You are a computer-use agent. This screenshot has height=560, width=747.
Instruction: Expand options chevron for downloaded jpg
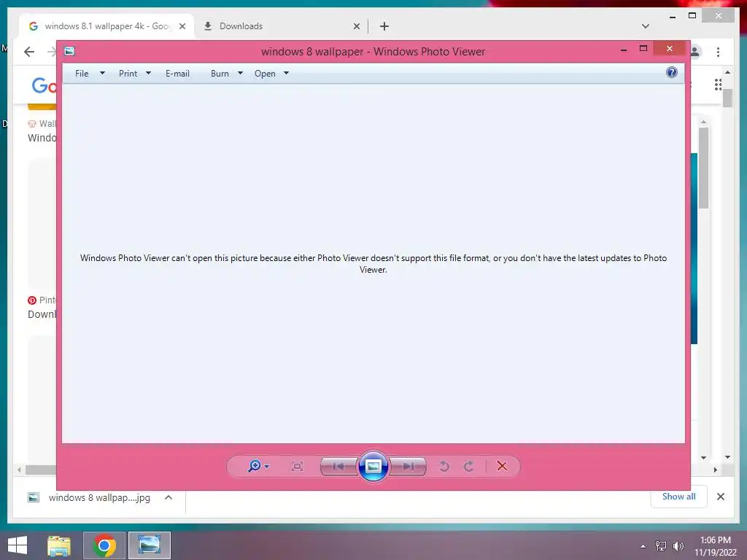(x=169, y=497)
